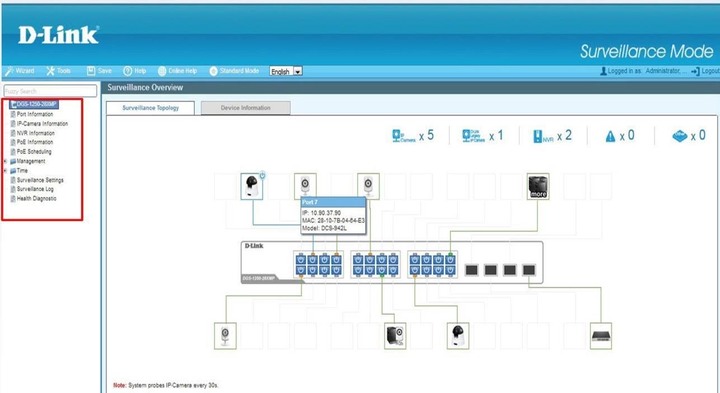Select the bottom-row NVR with camera thumbnail
The image size is (720, 393).
click(x=395, y=336)
